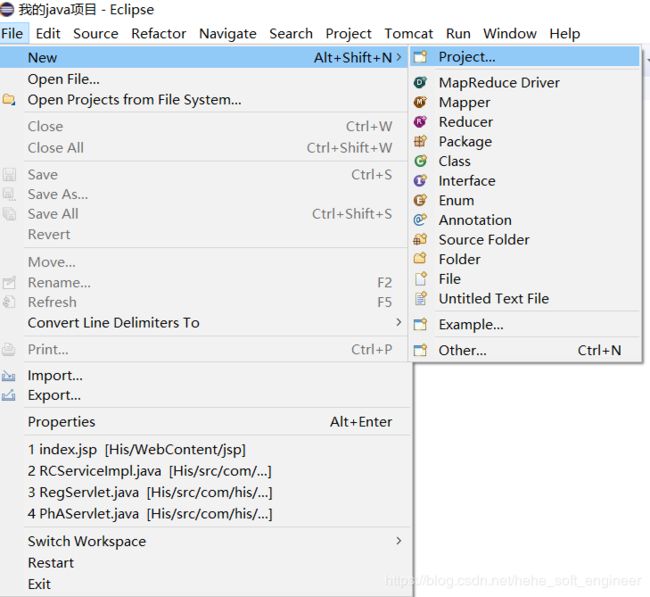Expand Convert Line Delimiters To submenu arrow
The image size is (650, 597).
398,322
